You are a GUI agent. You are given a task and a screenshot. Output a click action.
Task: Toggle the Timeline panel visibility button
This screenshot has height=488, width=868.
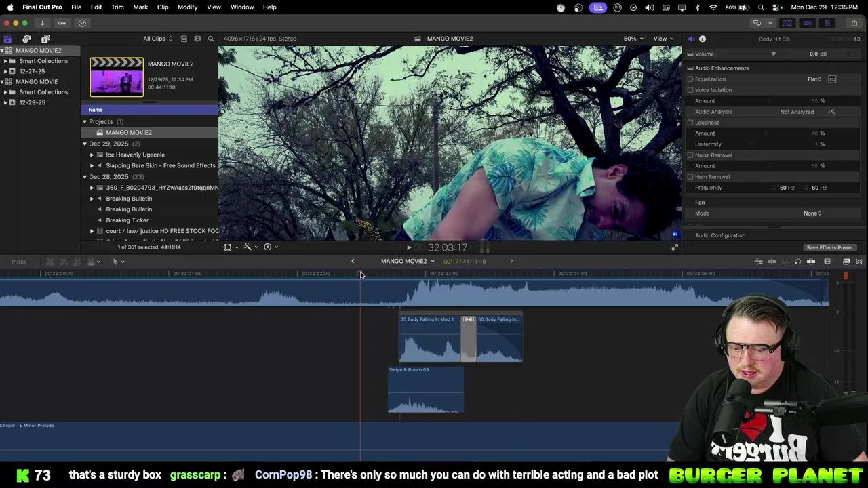[x=807, y=23]
